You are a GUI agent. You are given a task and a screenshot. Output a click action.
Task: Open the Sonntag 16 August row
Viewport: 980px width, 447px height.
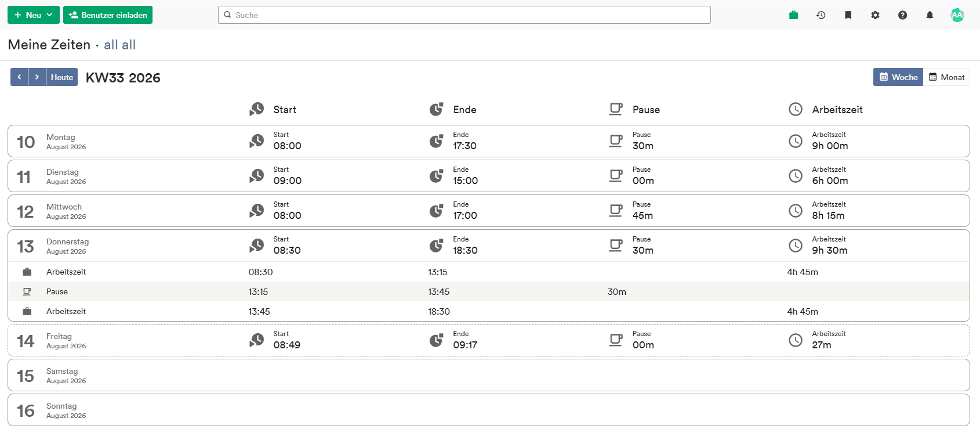point(489,410)
